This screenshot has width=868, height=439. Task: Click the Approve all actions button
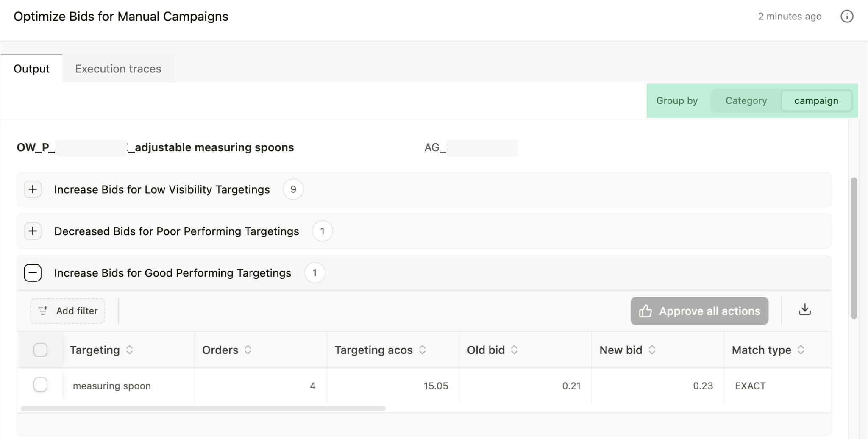pos(699,311)
